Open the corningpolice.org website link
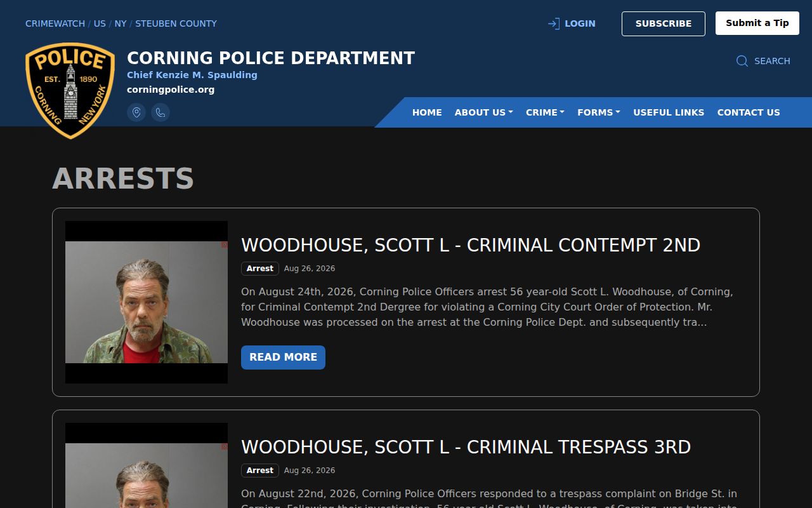Viewport: 812px width, 508px height. point(171,90)
